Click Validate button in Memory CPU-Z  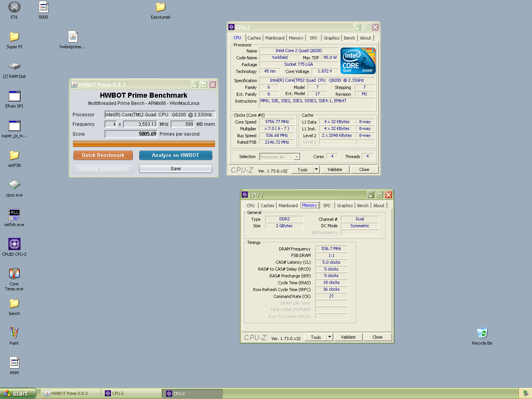348,337
